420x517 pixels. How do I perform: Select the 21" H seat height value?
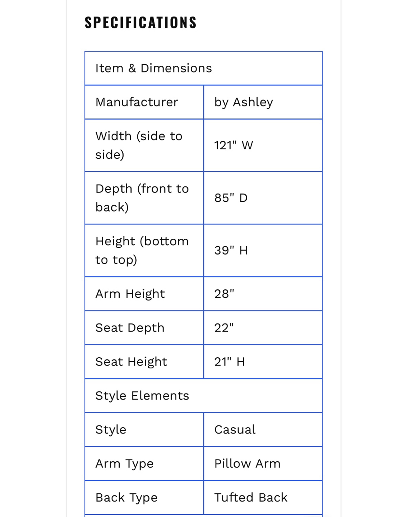click(230, 362)
